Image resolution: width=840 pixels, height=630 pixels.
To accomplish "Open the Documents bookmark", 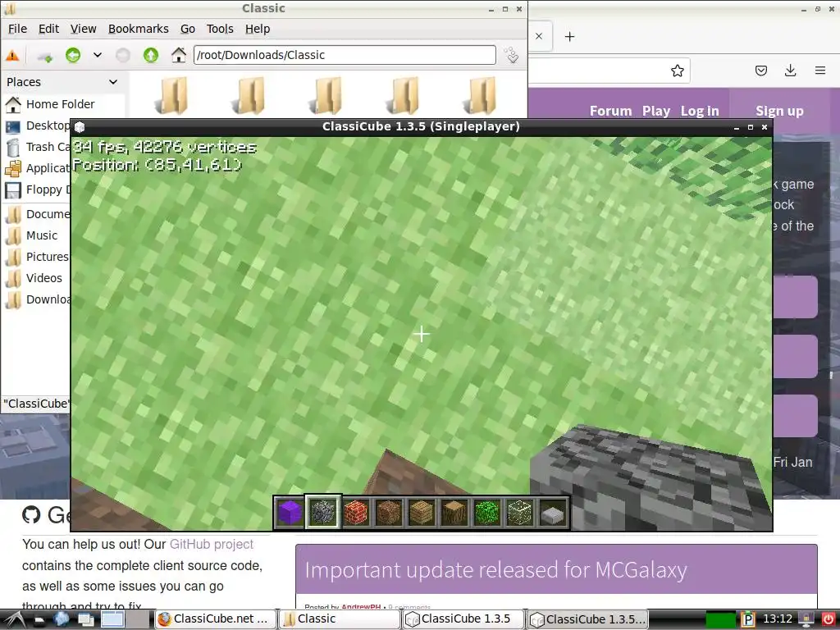I will (x=38, y=215).
